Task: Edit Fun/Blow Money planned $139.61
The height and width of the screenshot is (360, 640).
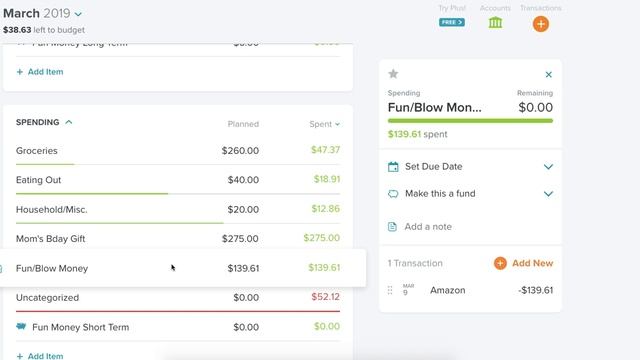Action: (x=243, y=269)
